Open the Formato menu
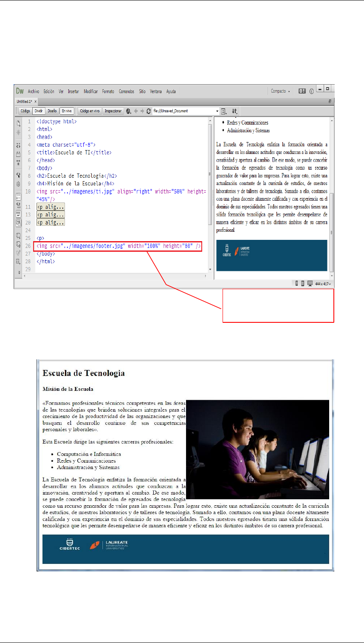 coord(108,91)
